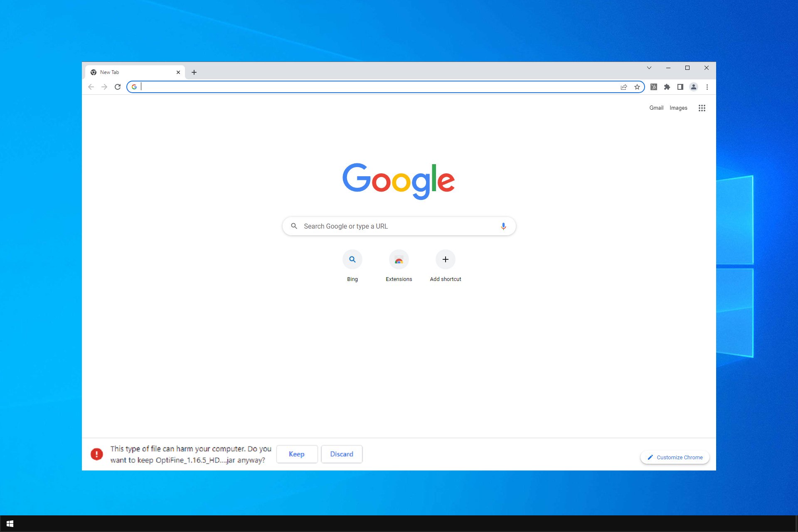
Task: Toggle the side panel icon
Action: pyautogui.click(x=680, y=87)
